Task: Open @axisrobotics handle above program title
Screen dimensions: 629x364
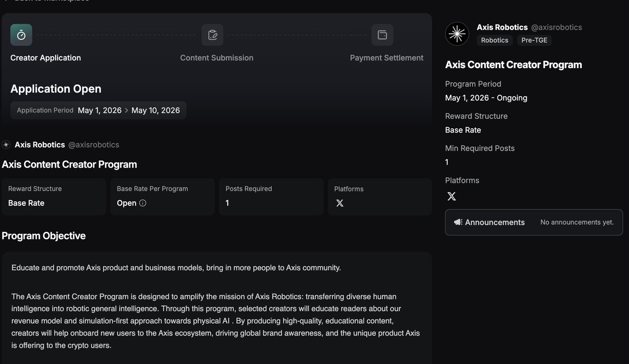Action: point(94,145)
